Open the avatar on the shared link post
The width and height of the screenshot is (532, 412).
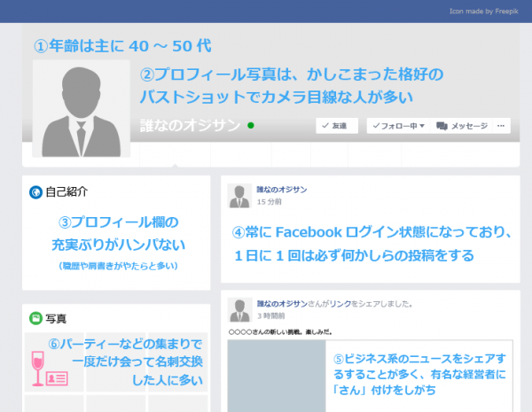click(x=239, y=309)
